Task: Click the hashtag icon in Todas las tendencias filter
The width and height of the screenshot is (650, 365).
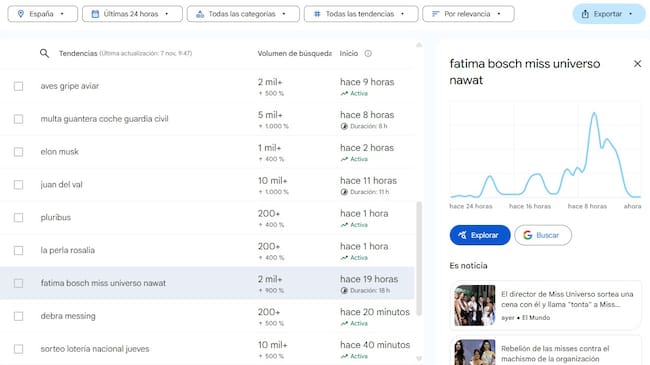Action: (x=317, y=14)
